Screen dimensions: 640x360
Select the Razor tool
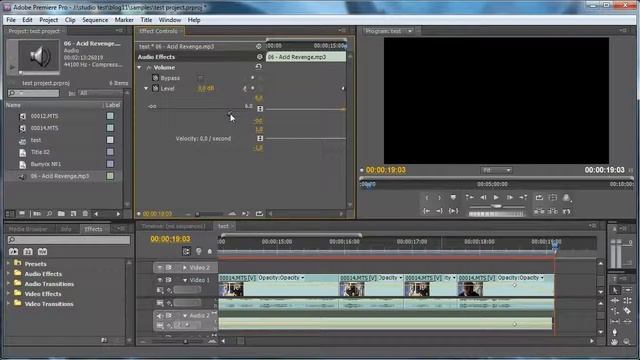(627, 311)
